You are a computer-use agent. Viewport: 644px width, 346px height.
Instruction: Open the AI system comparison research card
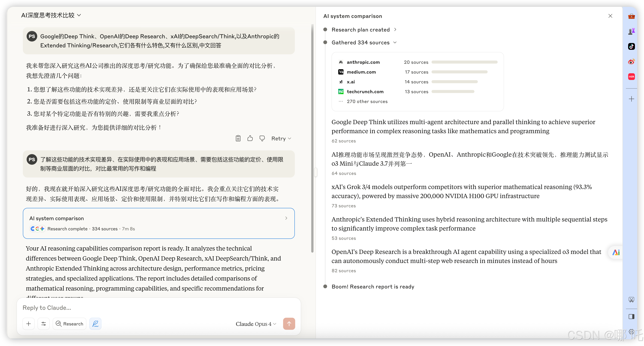[158, 223]
